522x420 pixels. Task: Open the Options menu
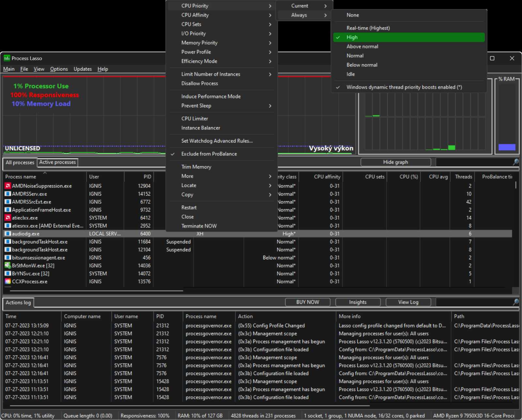[59, 69]
